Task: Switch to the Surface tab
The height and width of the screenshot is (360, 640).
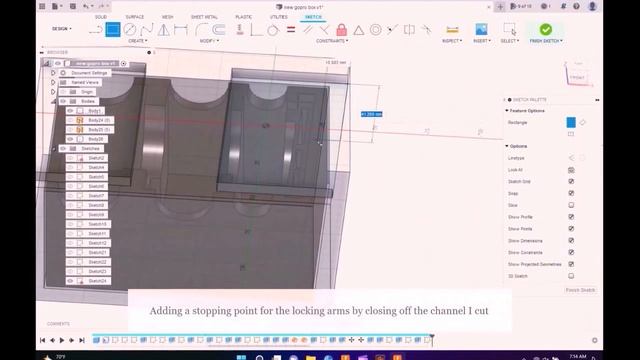Action: (134, 17)
